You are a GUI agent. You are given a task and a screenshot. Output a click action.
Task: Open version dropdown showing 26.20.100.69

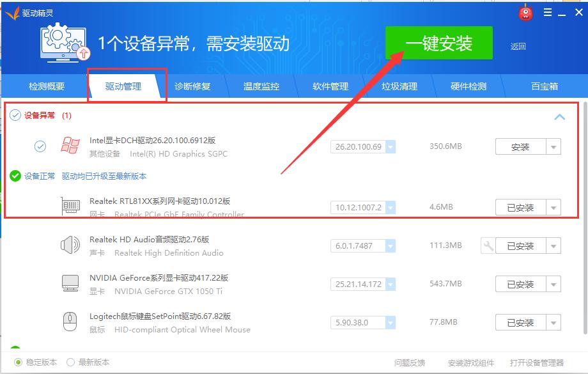pyautogui.click(x=390, y=146)
